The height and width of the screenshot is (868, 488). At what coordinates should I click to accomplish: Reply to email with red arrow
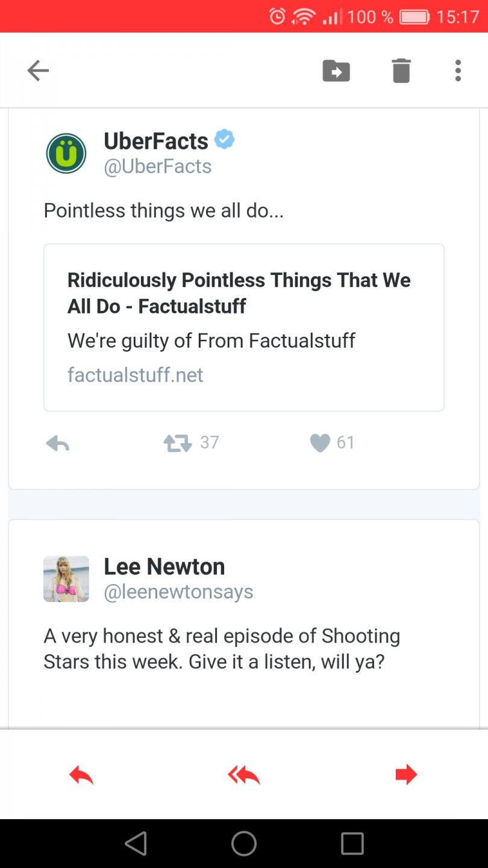click(81, 775)
